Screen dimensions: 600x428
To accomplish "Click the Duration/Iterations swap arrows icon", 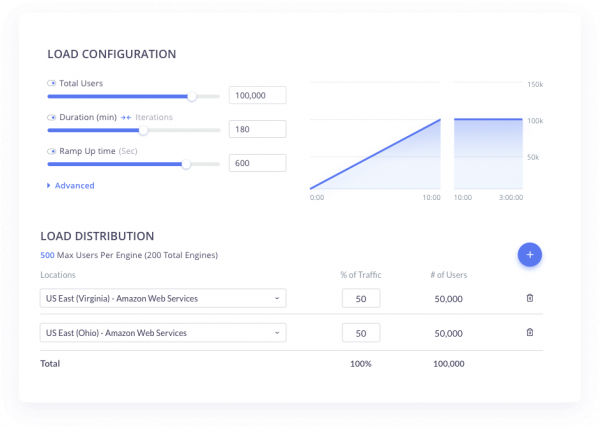I will tap(126, 118).
